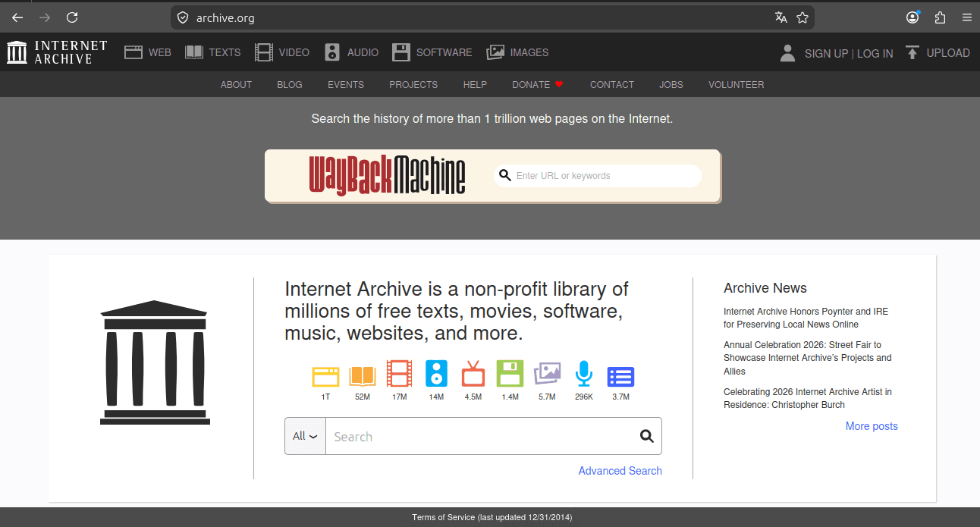Viewport: 980px width, 527px height.
Task: Click the SIGN UP link
Action: point(826,53)
